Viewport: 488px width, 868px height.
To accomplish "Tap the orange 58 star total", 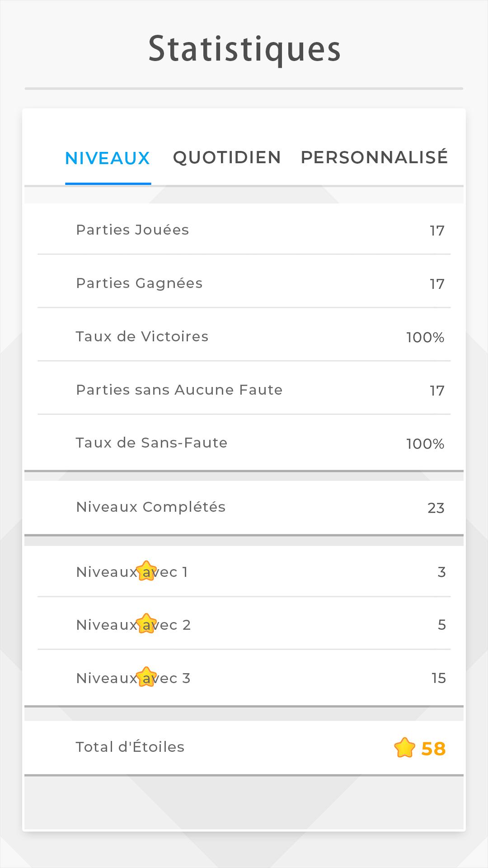I will click(x=433, y=749).
